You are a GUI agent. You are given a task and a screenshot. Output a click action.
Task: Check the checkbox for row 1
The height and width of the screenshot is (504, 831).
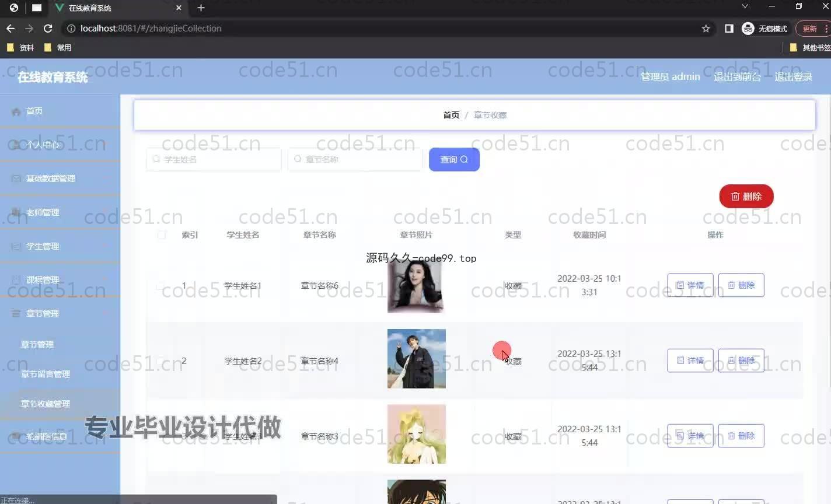160,286
